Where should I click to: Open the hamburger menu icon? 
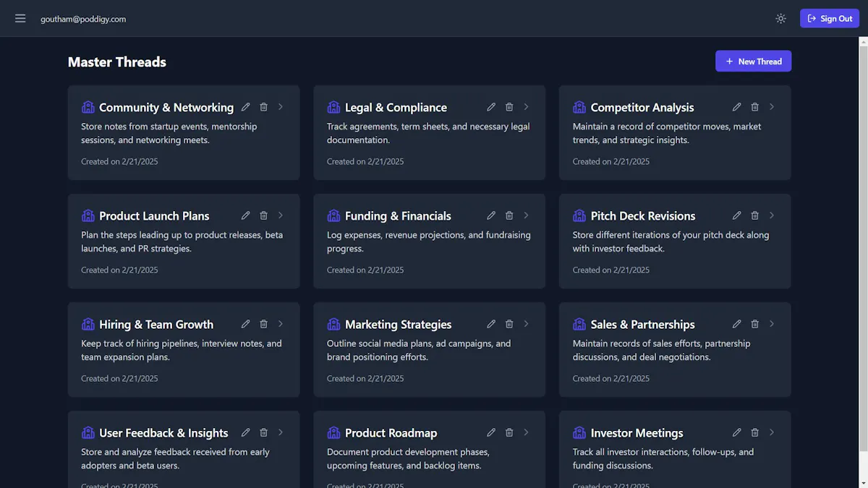[20, 18]
